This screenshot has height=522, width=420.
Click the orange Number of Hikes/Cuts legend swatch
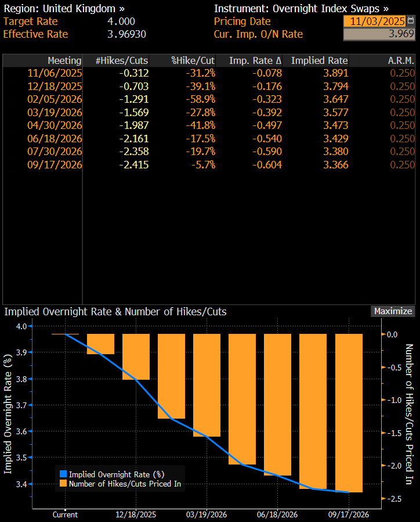(63, 483)
